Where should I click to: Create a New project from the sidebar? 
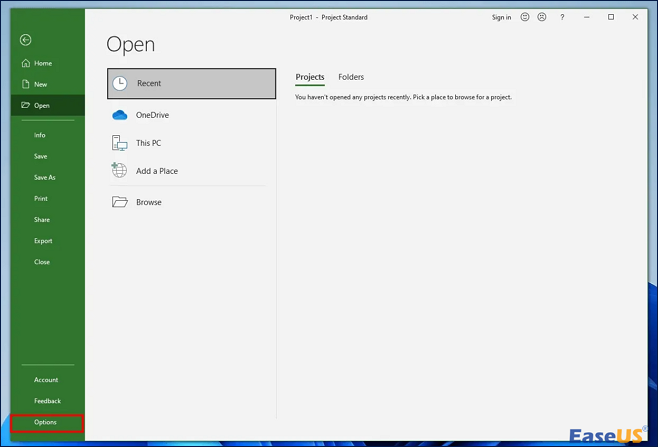coord(41,84)
